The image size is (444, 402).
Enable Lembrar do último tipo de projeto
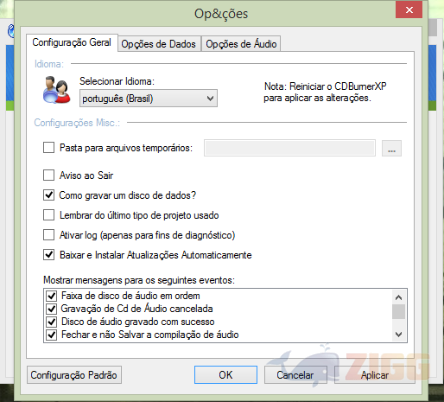[x=49, y=215]
